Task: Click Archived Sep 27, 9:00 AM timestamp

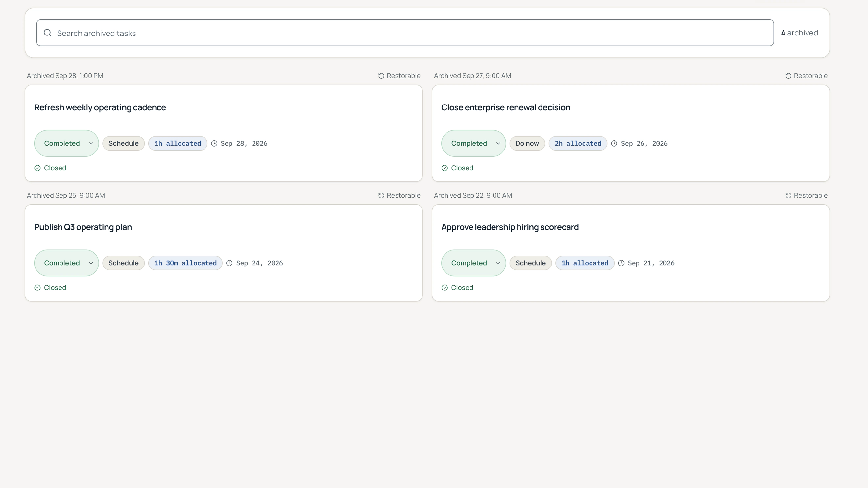Action: 472,76
